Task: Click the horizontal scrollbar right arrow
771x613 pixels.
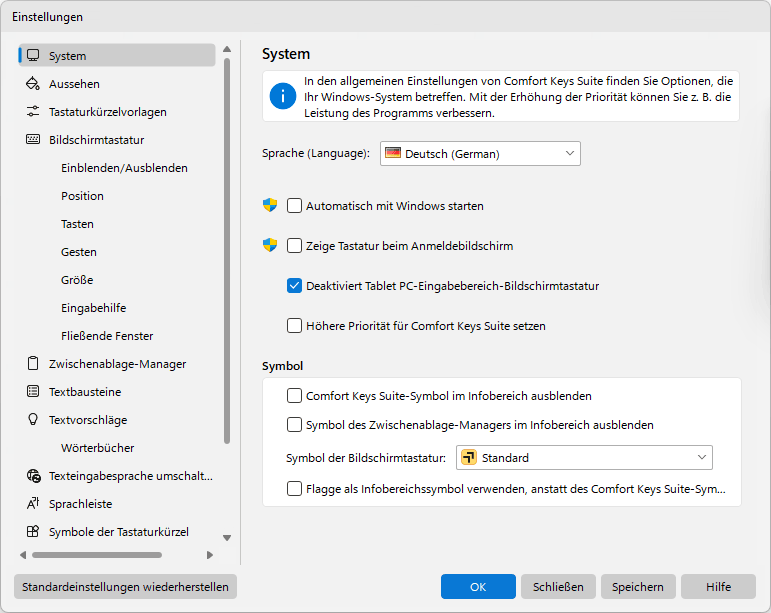Action: click(210, 555)
